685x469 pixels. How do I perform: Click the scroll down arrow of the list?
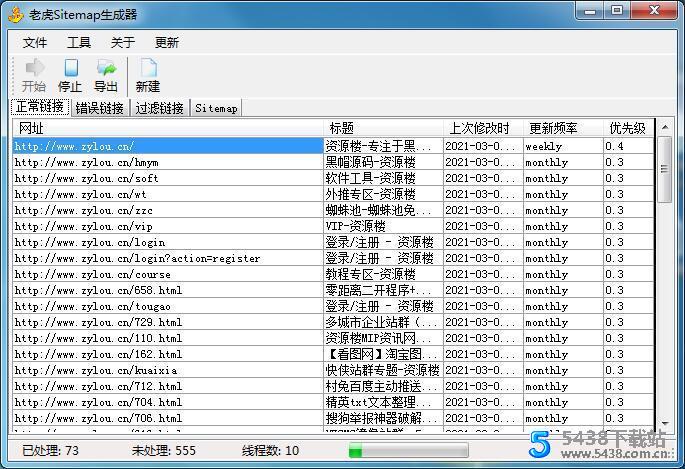tap(664, 424)
